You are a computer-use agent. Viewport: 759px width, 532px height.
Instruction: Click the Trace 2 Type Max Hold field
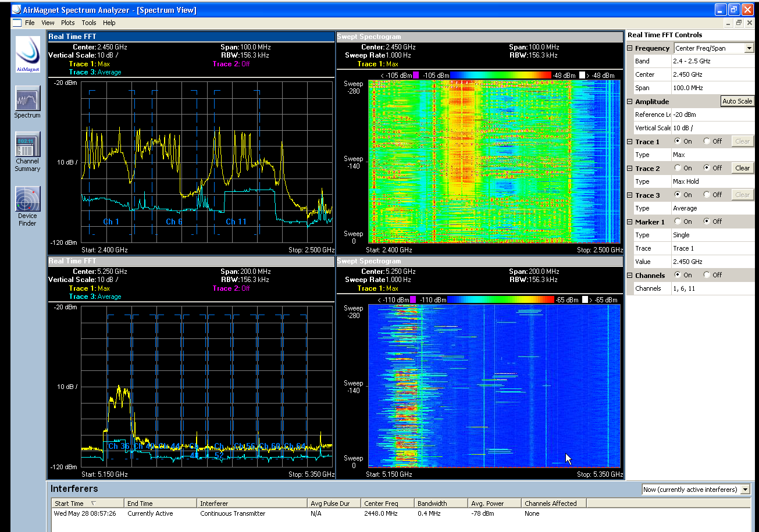coord(713,181)
